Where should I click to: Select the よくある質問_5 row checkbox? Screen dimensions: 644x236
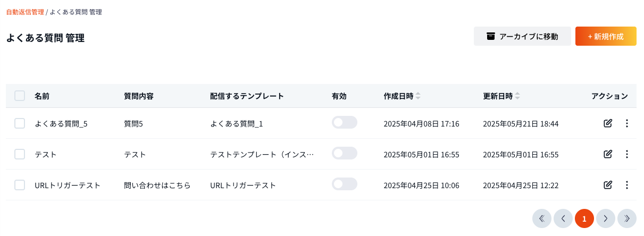[x=20, y=123]
